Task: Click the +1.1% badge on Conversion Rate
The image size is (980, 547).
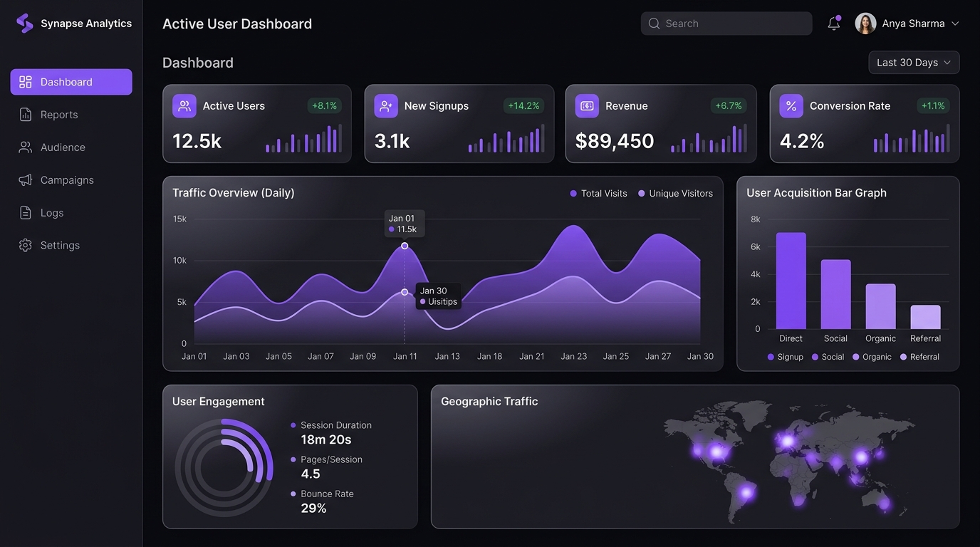Action: point(933,106)
